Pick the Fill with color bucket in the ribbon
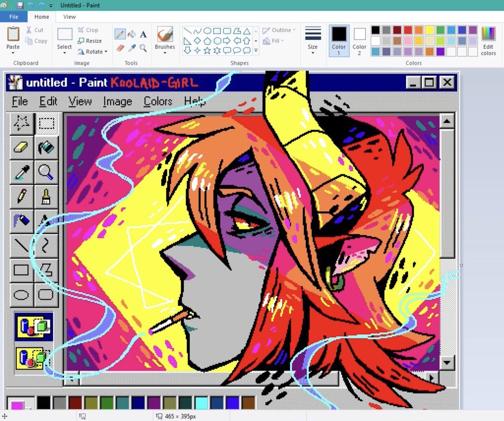The height and width of the screenshot is (421, 504). tap(131, 34)
